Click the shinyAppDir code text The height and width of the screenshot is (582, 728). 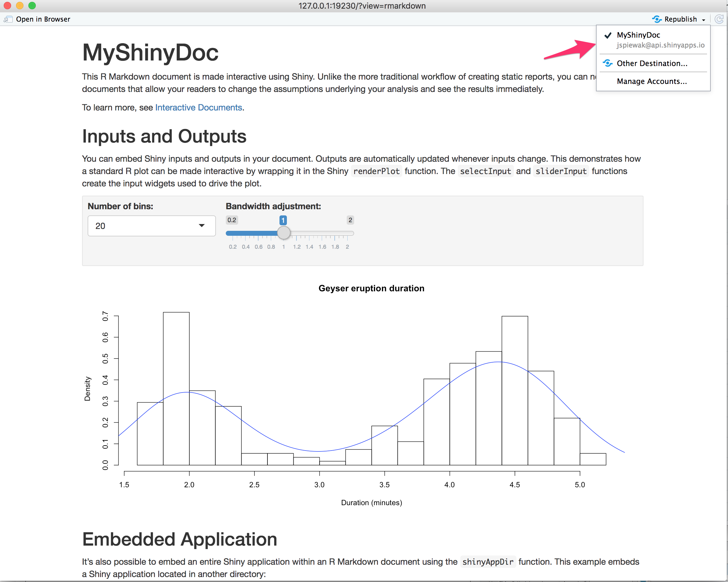pos(488,562)
